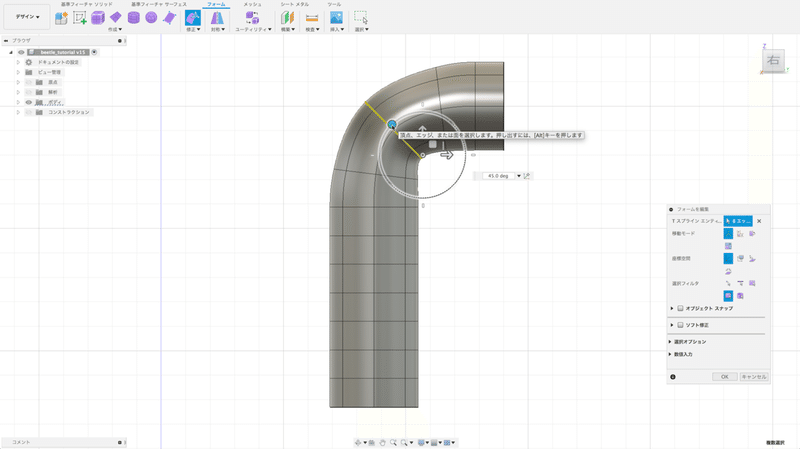The height and width of the screenshot is (449, 800).
Task: Click the edge Selection Filter icon
Action: (x=740, y=283)
